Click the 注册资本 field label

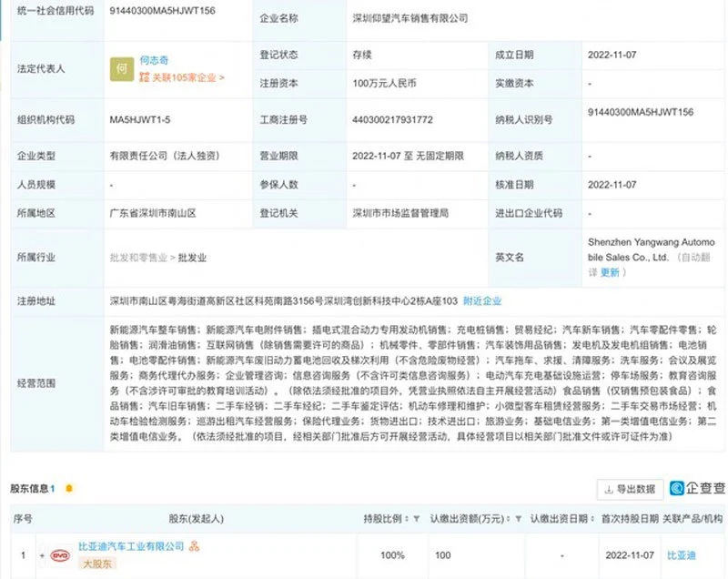pos(278,84)
